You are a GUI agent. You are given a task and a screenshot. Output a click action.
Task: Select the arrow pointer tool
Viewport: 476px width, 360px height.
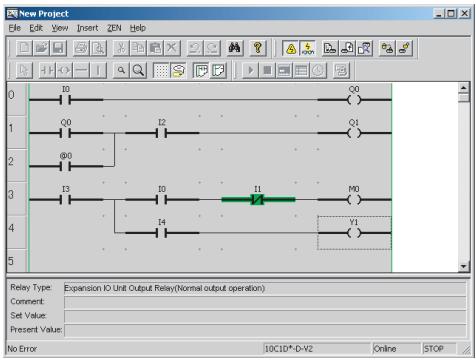tap(24, 70)
